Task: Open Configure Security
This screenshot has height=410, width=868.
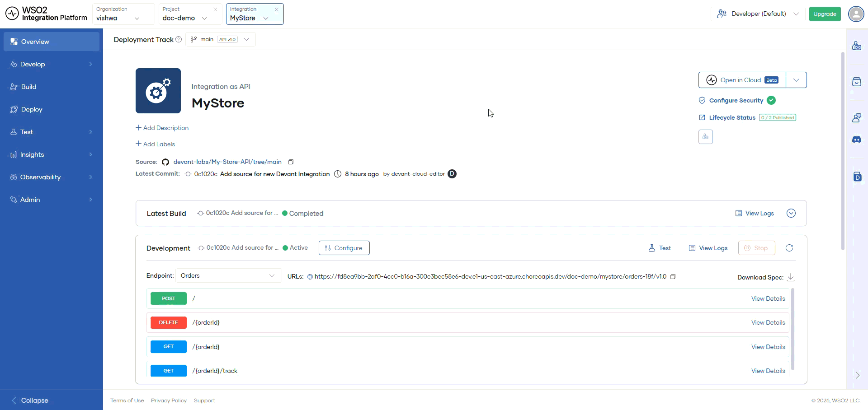Action: coord(736,100)
